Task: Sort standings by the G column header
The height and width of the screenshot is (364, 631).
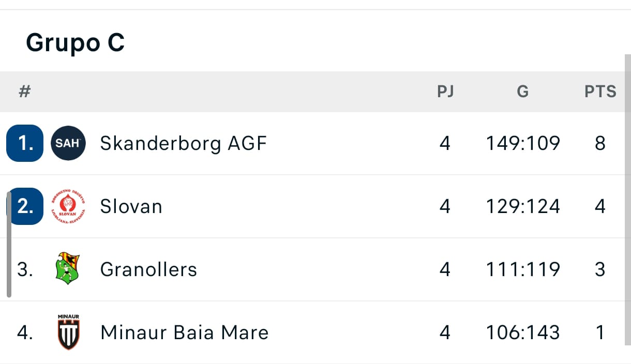Action: [x=522, y=92]
